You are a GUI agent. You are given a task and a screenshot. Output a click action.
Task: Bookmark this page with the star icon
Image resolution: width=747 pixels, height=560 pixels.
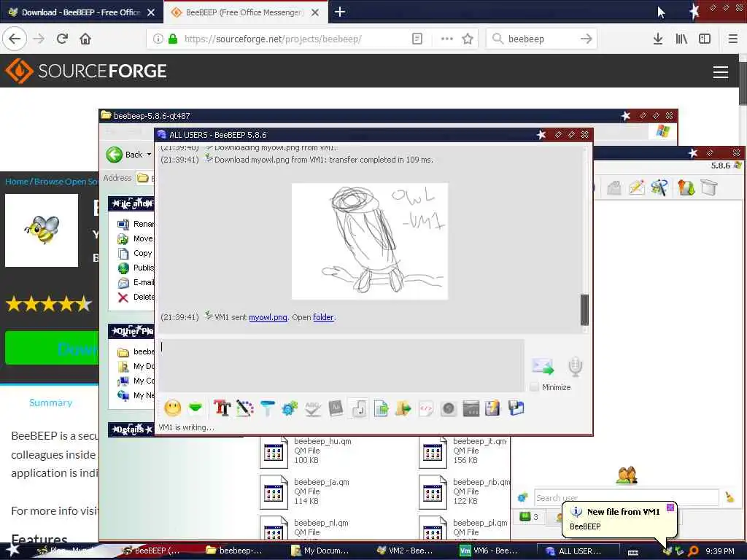[x=468, y=39]
